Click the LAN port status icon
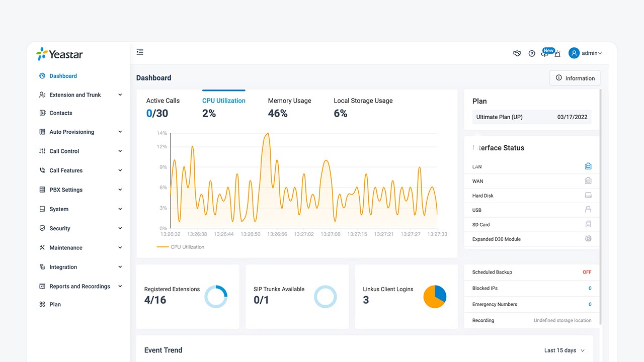Image resolution: width=644 pixels, height=362 pixels. (x=588, y=166)
